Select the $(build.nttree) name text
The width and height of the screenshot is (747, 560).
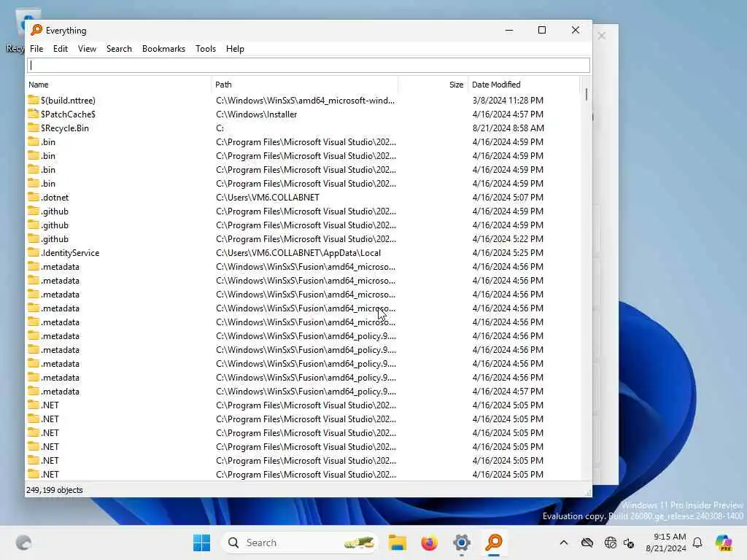(68, 101)
